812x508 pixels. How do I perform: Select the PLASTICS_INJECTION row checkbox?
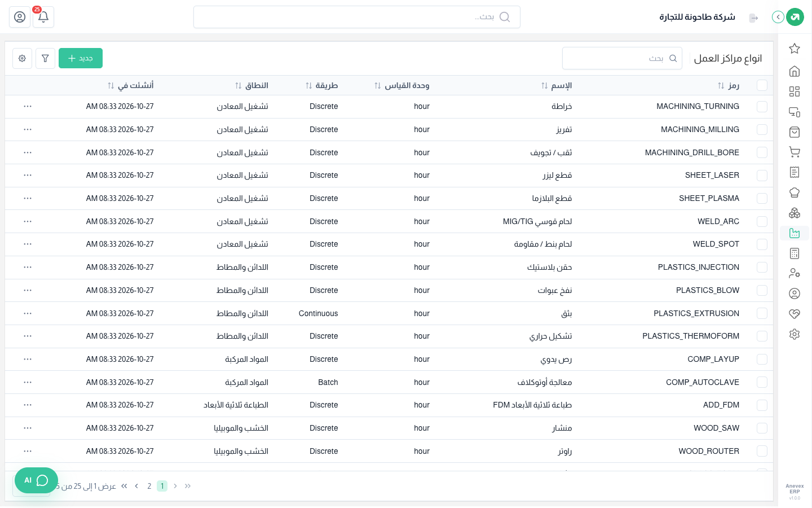pyautogui.click(x=762, y=267)
